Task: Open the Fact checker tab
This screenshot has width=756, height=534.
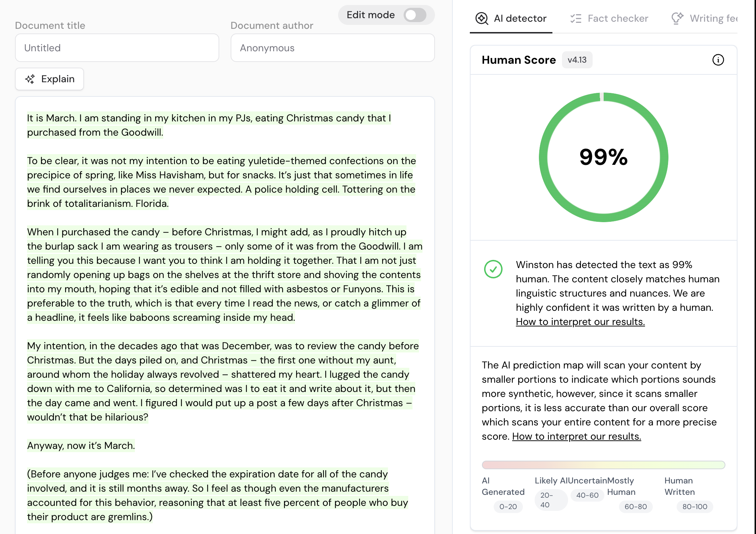Action: (618, 19)
